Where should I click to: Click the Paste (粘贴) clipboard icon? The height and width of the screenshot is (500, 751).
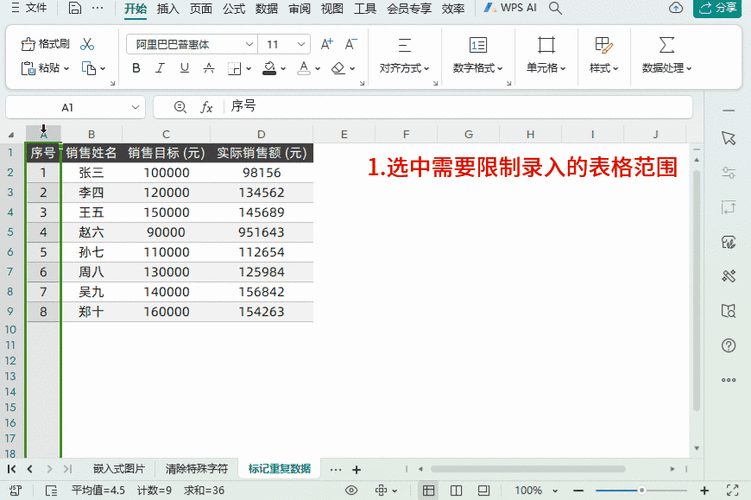[x=28, y=68]
